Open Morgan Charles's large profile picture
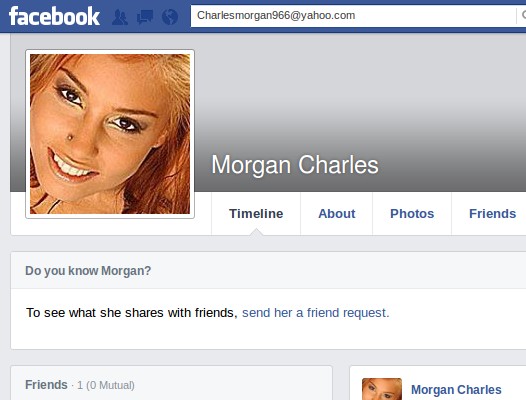The height and width of the screenshot is (400, 526). click(110, 134)
